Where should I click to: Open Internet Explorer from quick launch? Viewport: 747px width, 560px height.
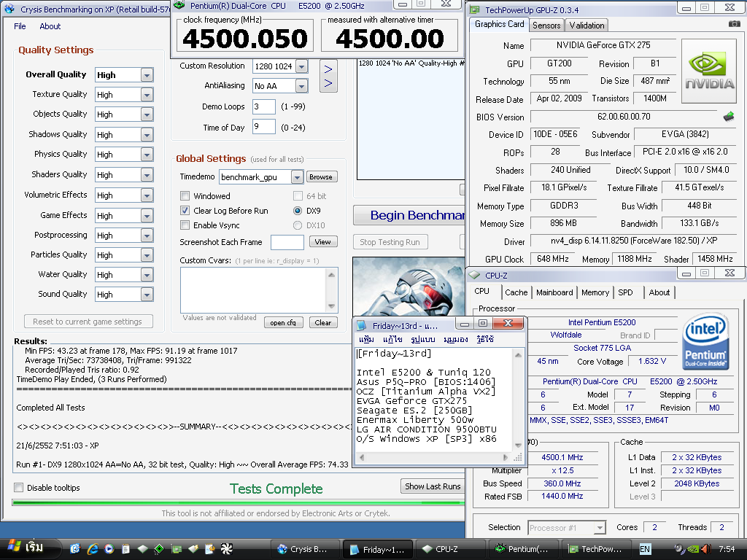pyautogui.click(x=93, y=549)
